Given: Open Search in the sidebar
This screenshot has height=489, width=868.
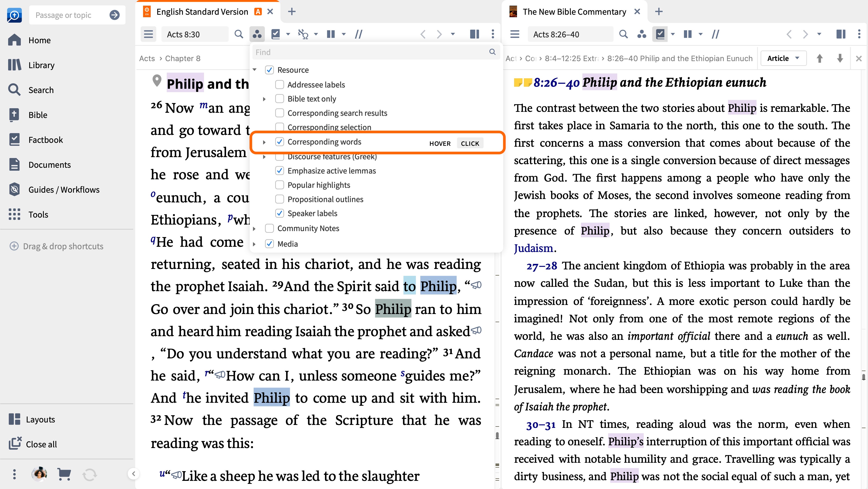Looking at the screenshot, I should coord(41,90).
